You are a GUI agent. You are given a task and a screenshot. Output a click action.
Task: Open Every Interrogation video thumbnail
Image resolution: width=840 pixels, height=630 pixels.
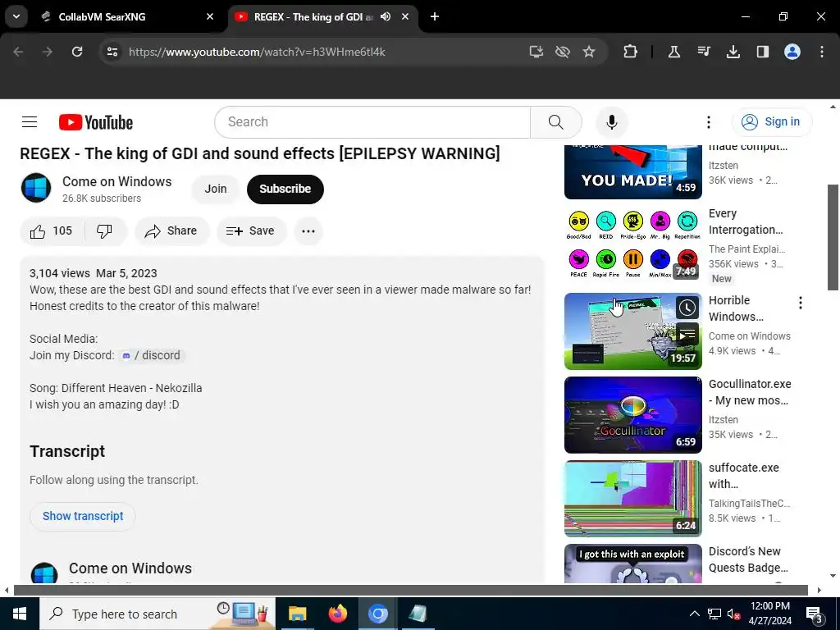632,243
